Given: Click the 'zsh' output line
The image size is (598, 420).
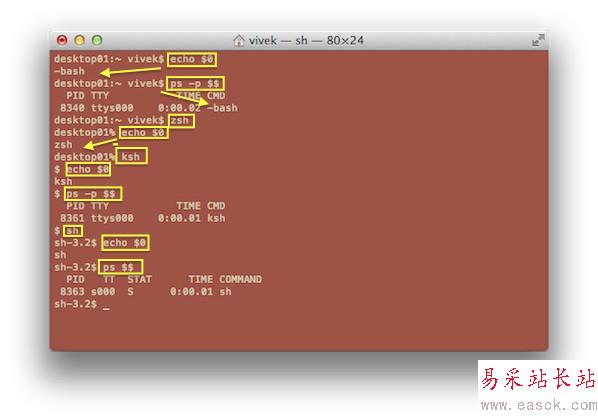Looking at the screenshot, I should point(63,145).
